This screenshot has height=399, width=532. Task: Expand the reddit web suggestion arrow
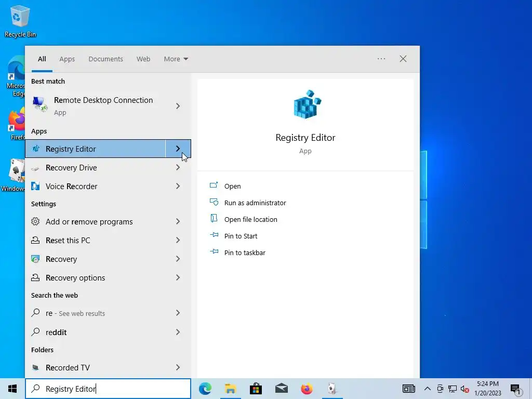pos(178,332)
